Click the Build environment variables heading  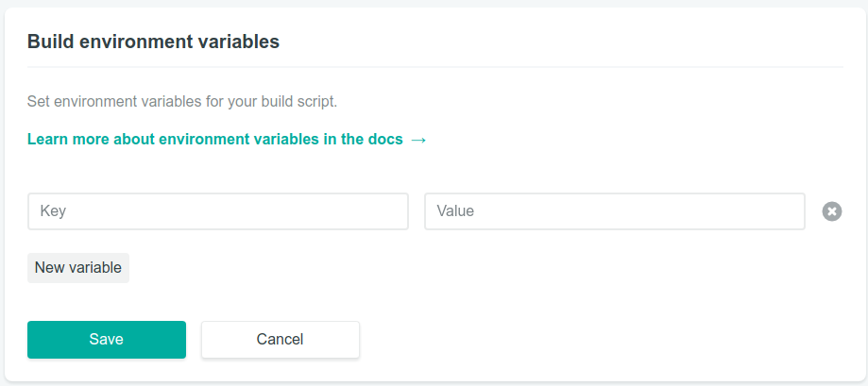tap(153, 42)
